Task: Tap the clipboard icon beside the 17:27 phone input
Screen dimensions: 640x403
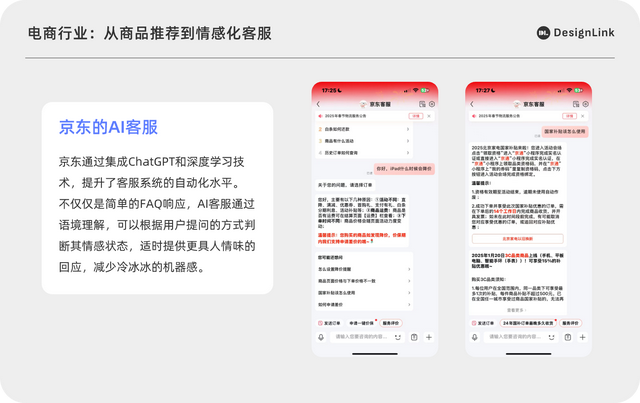Action: (x=568, y=337)
